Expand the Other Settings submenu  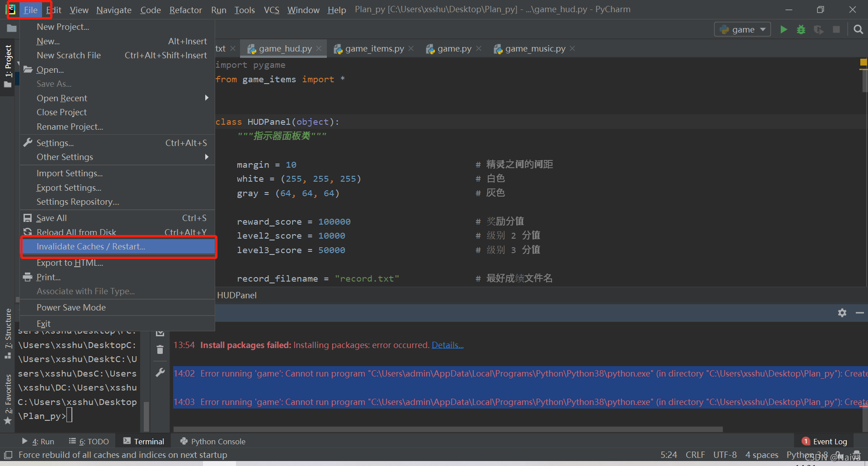pos(118,157)
